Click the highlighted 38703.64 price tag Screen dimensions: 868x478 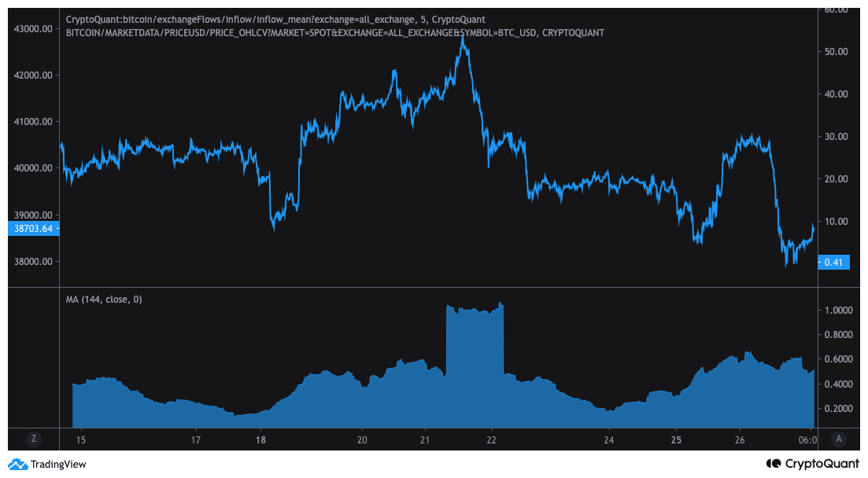31,229
